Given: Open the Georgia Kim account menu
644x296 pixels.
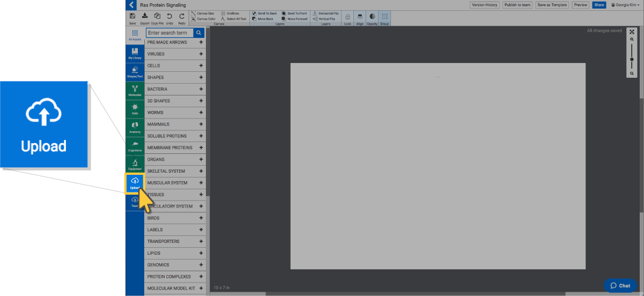Looking at the screenshot, I should point(625,5).
